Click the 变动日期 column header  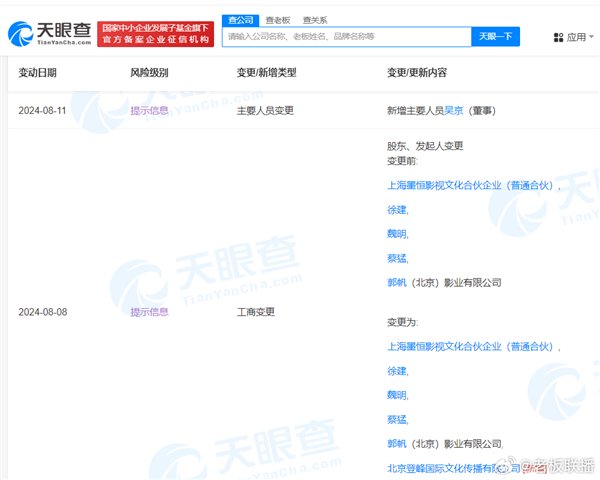tap(38, 72)
